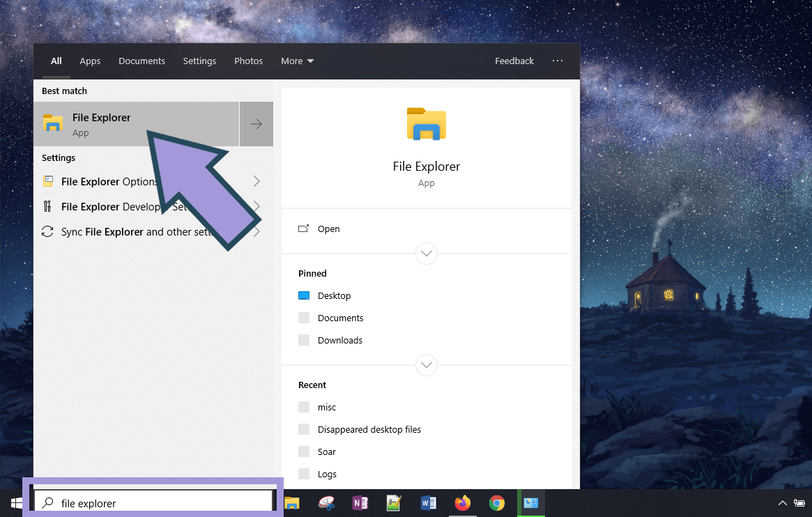Screen dimensions: 812x517
Task: Open pinned Downloads folder
Action: (339, 340)
